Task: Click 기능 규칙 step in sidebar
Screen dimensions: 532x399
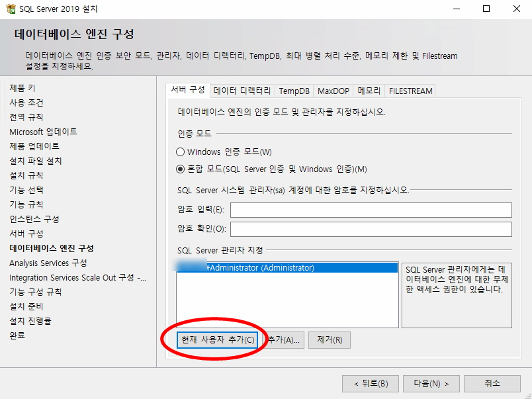Action: [26, 205]
